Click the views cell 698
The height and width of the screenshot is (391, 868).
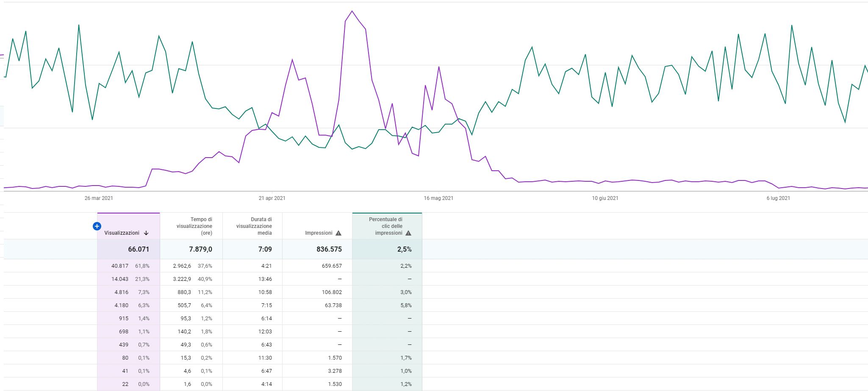124,331
